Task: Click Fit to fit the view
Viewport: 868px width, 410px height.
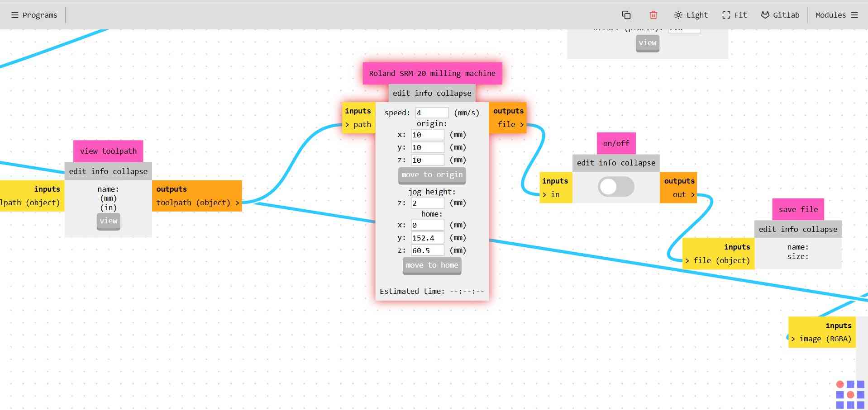Action: [734, 15]
